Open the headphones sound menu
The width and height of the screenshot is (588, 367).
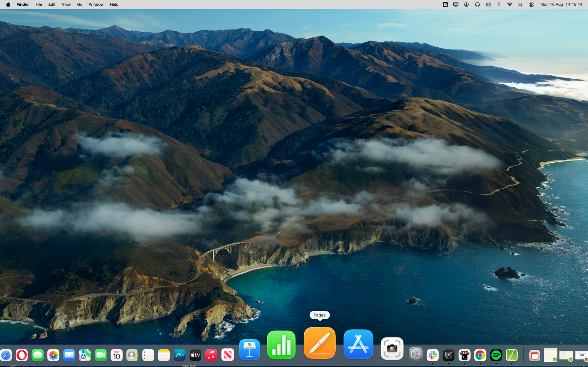[x=477, y=5]
